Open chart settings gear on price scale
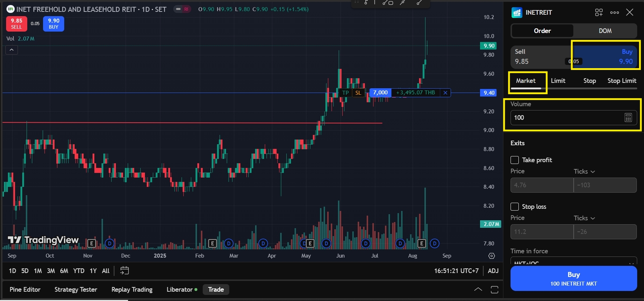The image size is (644, 301). pyautogui.click(x=492, y=256)
